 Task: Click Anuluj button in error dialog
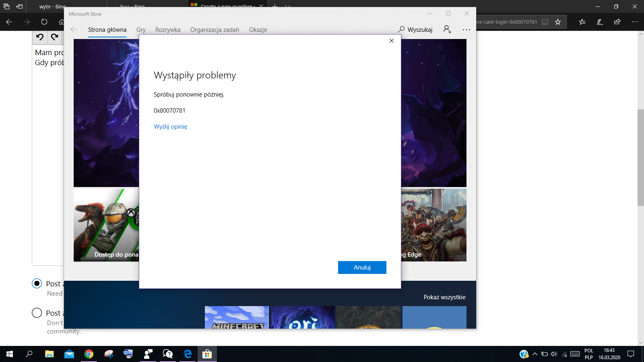pyautogui.click(x=362, y=267)
